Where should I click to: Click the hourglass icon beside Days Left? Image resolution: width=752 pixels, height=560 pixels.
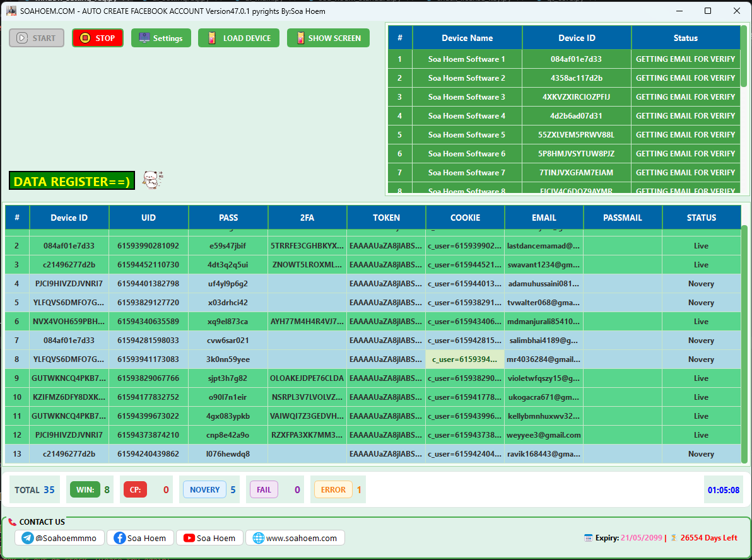pyautogui.click(x=674, y=538)
